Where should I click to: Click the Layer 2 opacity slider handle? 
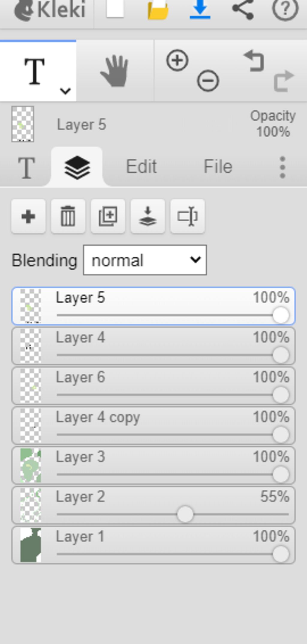(185, 514)
